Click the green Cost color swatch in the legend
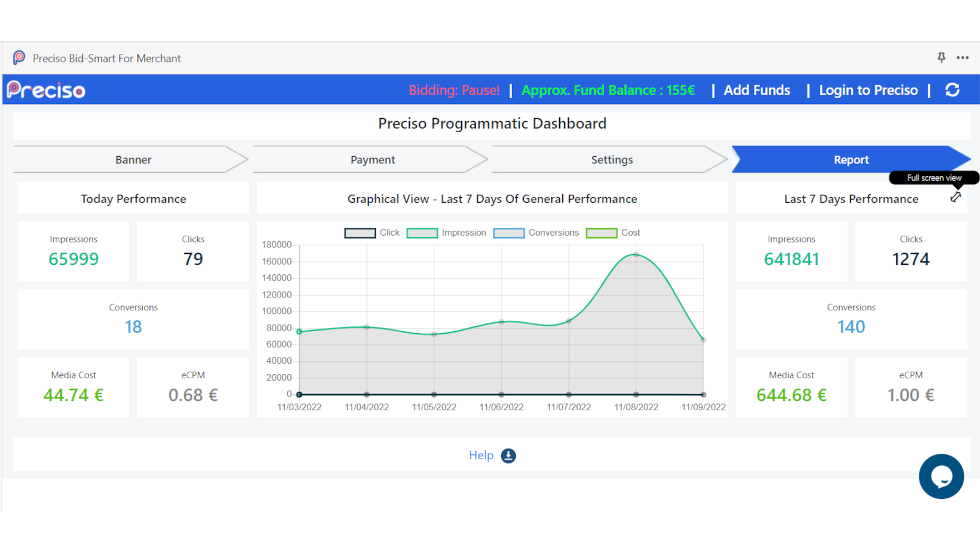The width and height of the screenshot is (980, 551). point(601,233)
